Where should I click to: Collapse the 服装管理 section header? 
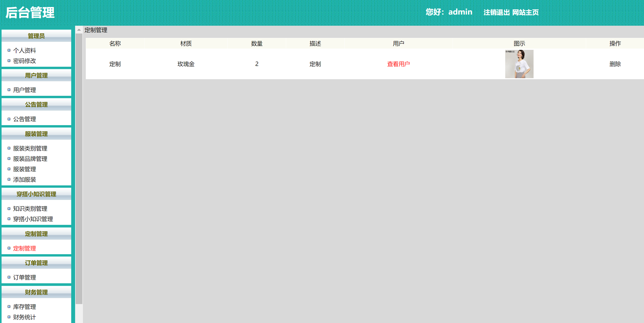(36, 134)
